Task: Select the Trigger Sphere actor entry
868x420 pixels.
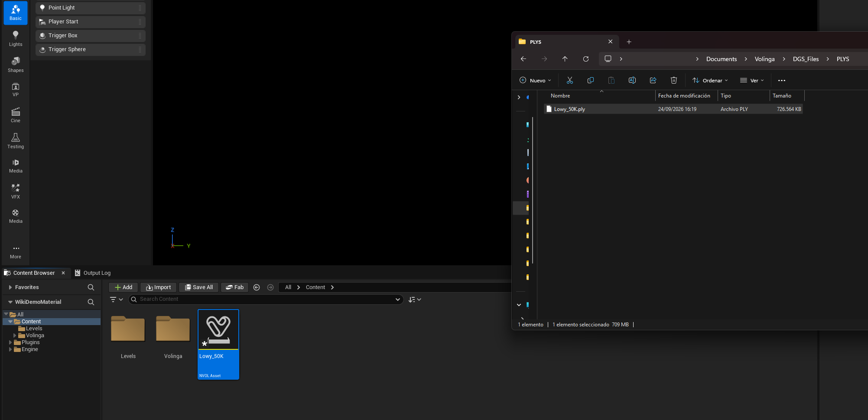Action: (91, 49)
